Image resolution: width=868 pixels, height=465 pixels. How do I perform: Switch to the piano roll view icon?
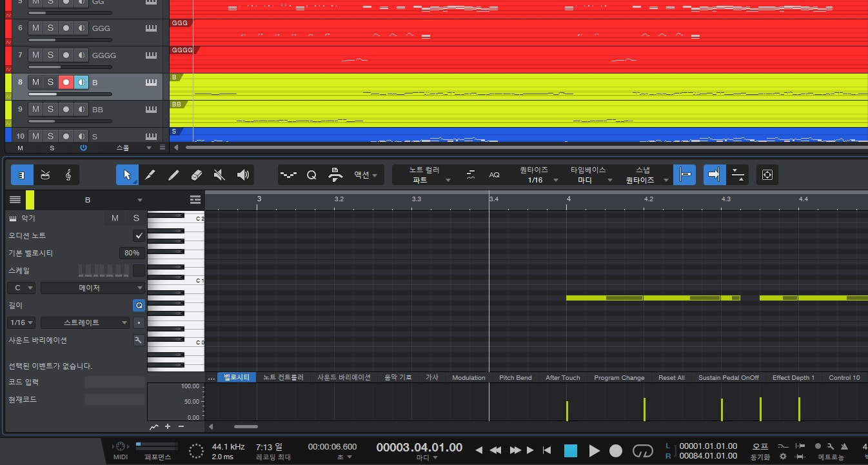click(21, 175)
